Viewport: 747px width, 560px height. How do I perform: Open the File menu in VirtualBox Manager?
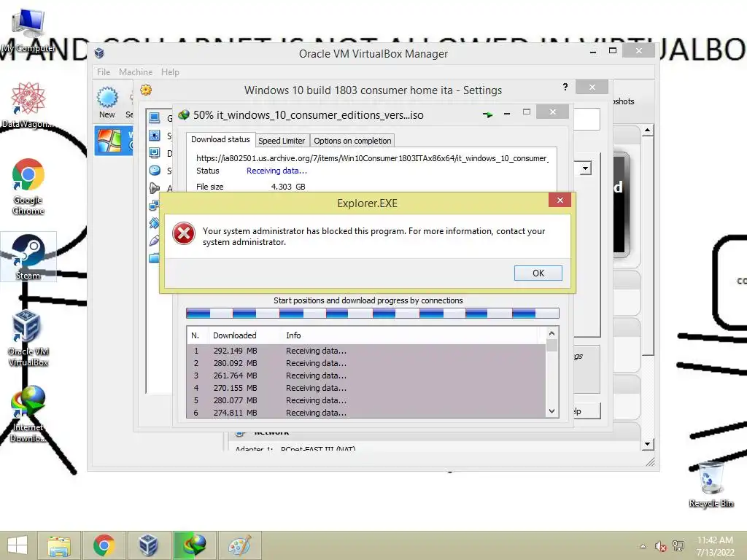[x=104, y=72]
